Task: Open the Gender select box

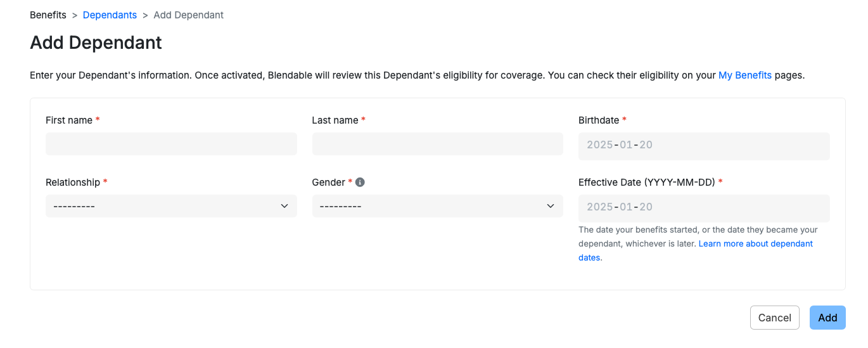Action: click(x=437, y=206)
